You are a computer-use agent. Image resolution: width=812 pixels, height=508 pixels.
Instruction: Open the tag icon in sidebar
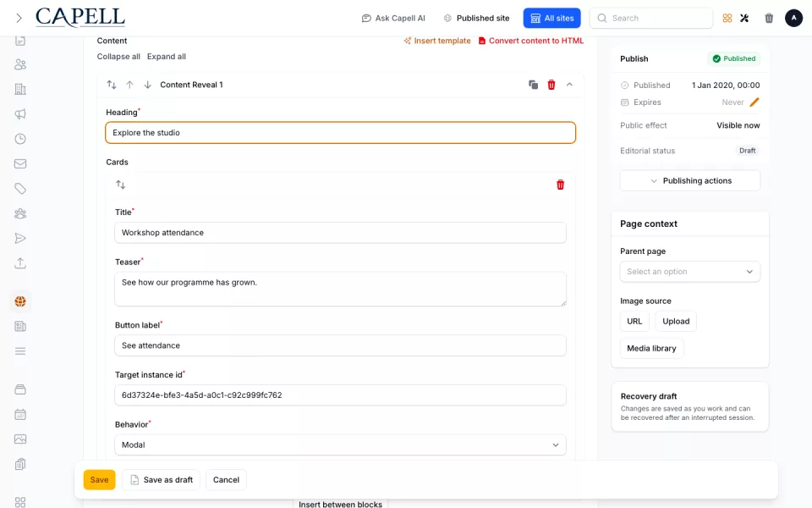[20, 189]
